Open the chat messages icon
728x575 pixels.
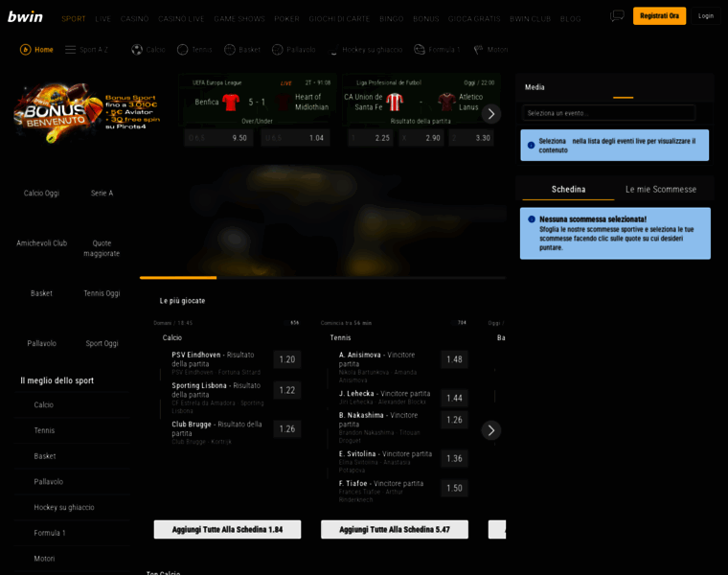617,16
